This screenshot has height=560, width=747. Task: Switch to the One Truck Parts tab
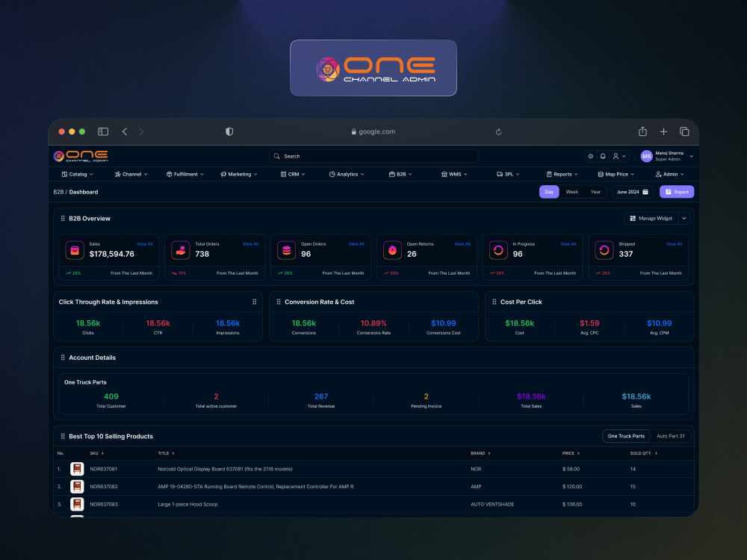tap(626, 436)
